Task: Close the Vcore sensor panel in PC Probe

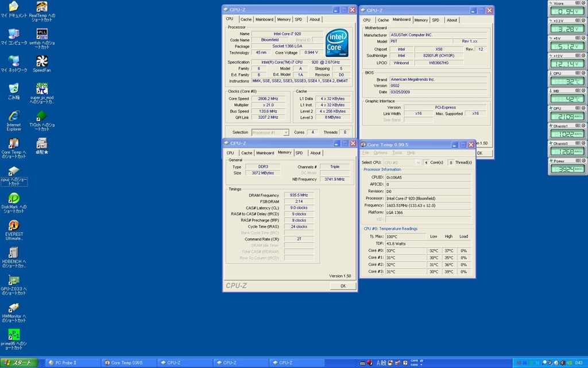Action: pos(583,3)
